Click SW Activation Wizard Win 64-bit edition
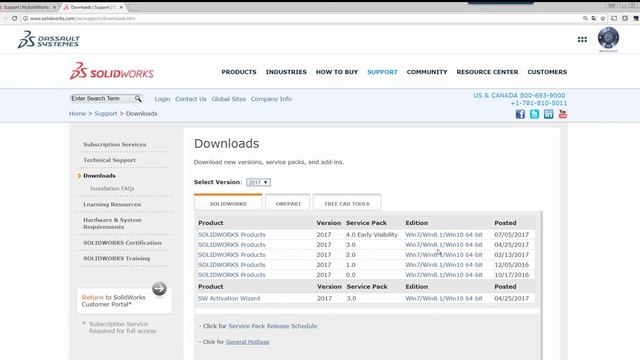 point(444,298)
